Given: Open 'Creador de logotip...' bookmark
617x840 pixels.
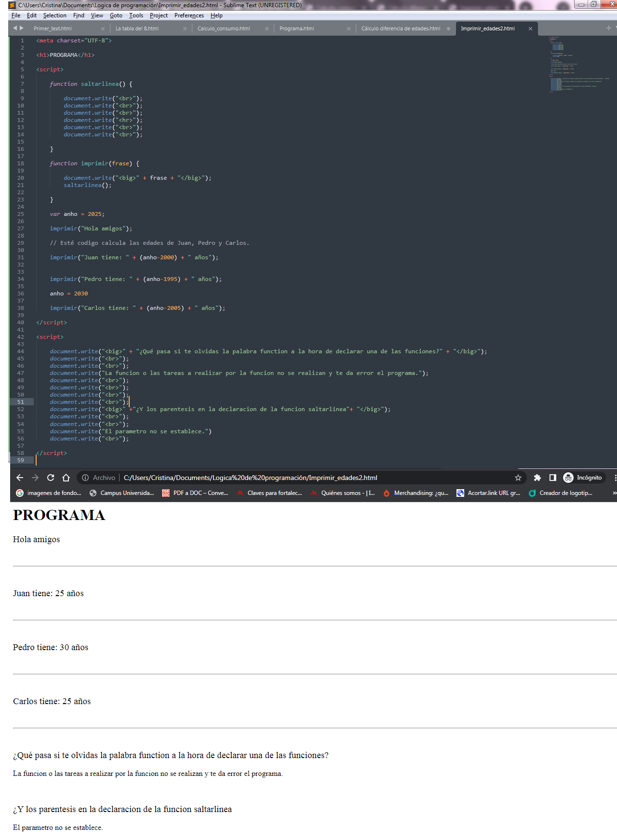Looking at the screenshot, I should [x=561, y=493].
